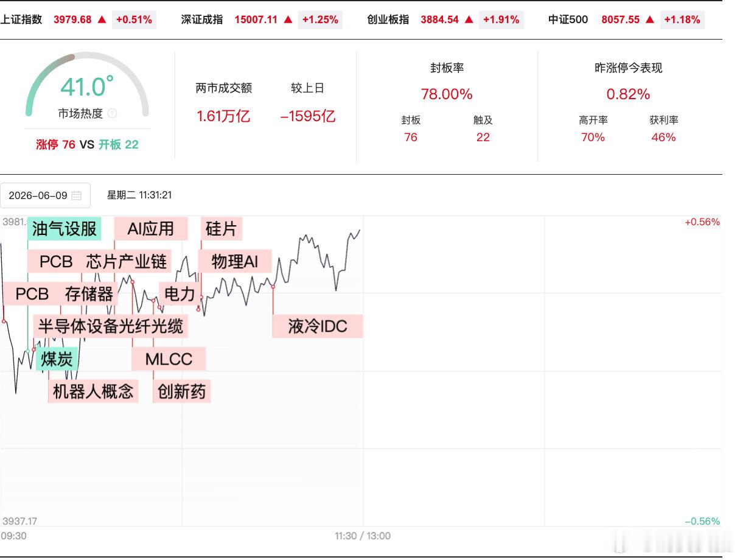Select the 电力 sector tag
Viewport: 740px width, 560px height.
pyautogui.click(x=180, y=294)
